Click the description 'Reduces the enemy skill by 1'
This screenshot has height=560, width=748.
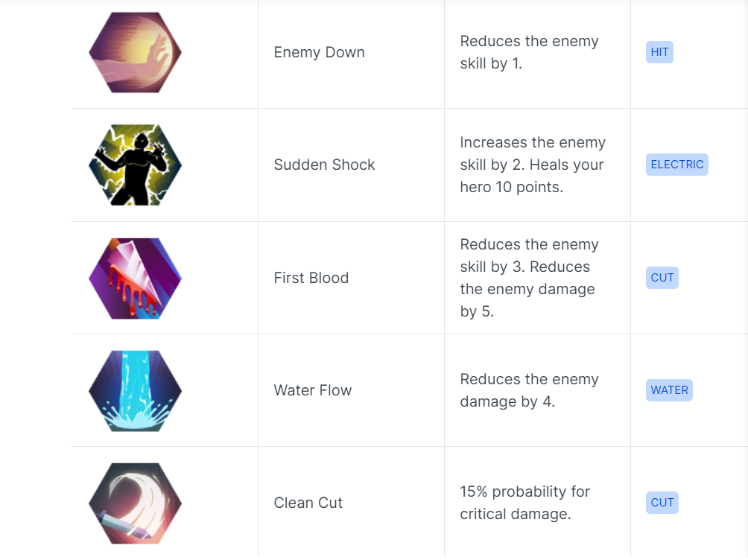529,52
